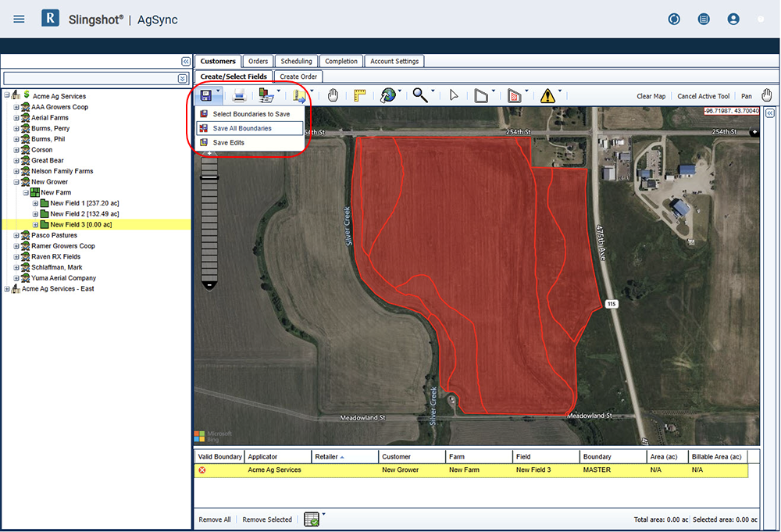Switch to the Orders tab
781x532 pixels.
(258, 61)
